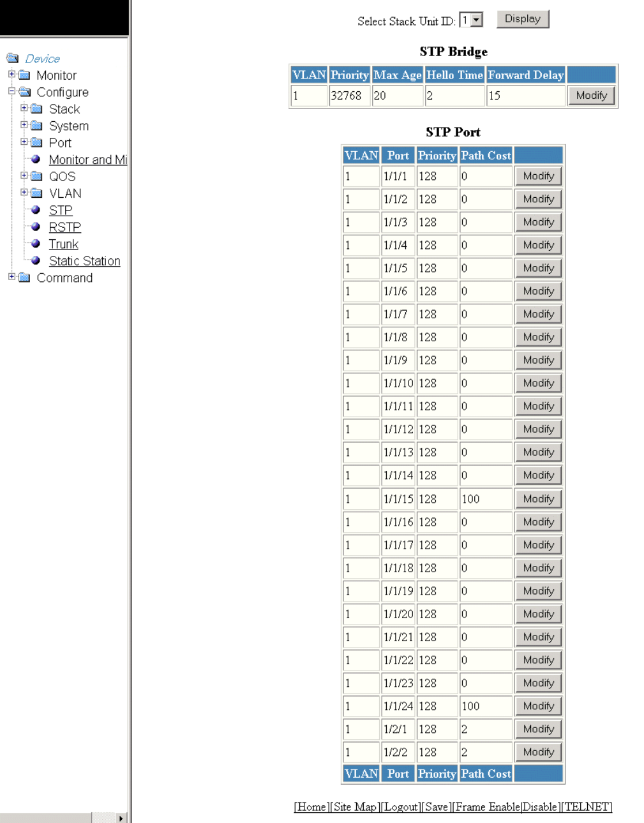Click the Monitor folder icon
This screenshot has width=644, height=823.
24,75
